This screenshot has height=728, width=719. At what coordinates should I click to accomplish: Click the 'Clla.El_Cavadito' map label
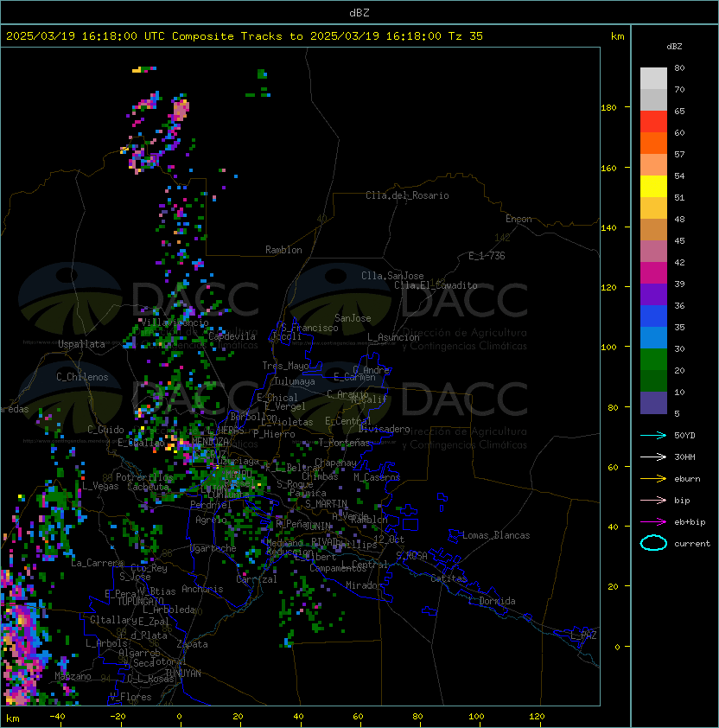(436, 285)
